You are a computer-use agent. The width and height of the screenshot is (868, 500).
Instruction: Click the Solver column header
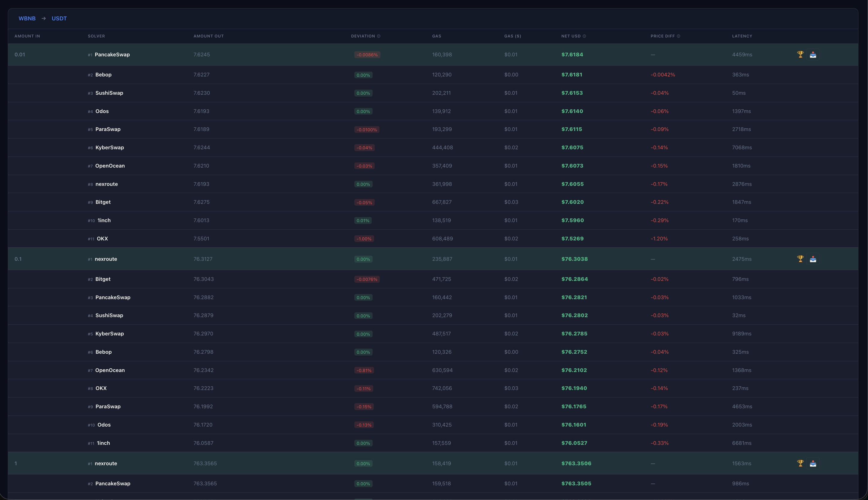point(96,36)
